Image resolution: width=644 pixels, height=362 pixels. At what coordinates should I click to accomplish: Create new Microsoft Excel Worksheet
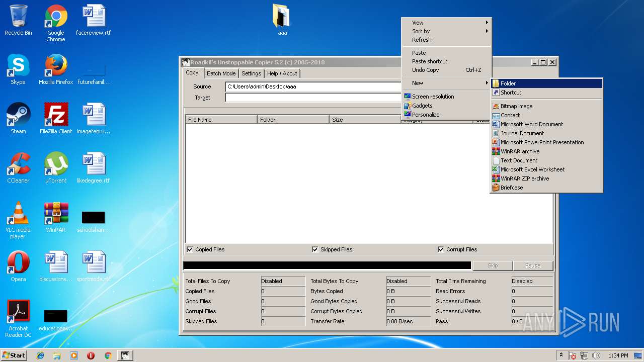click(x=546, y=169)
